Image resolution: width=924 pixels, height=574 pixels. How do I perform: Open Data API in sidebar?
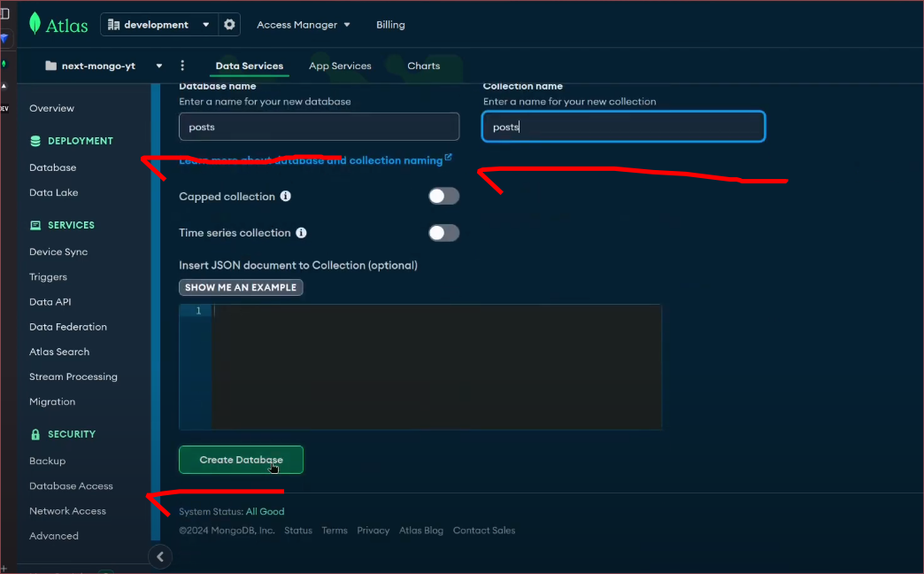50,302
